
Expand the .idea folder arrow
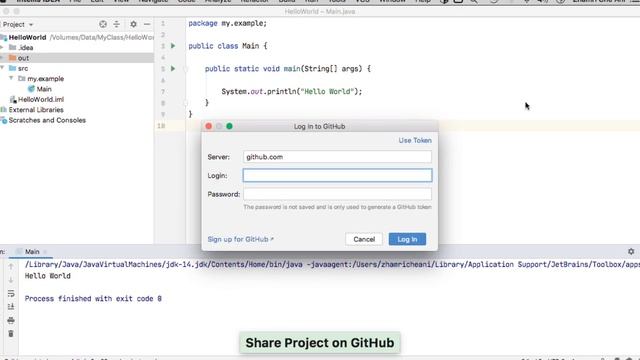pos(2,47)
